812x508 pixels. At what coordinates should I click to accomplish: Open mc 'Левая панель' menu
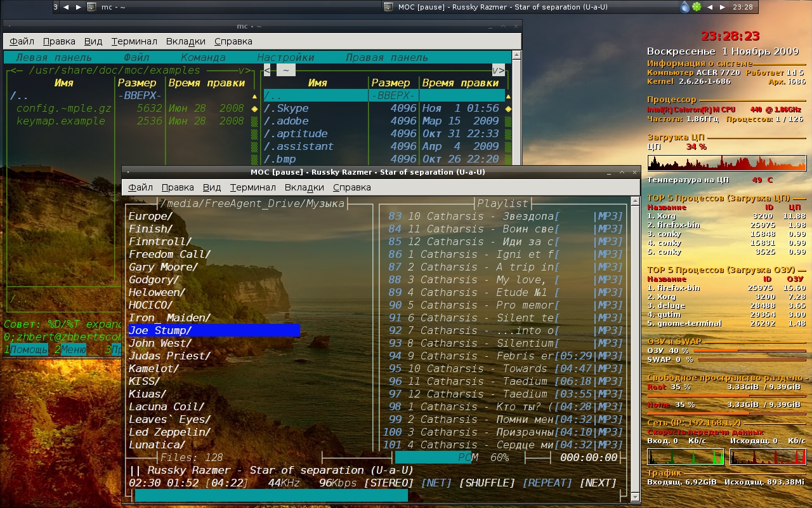point(55,57)
